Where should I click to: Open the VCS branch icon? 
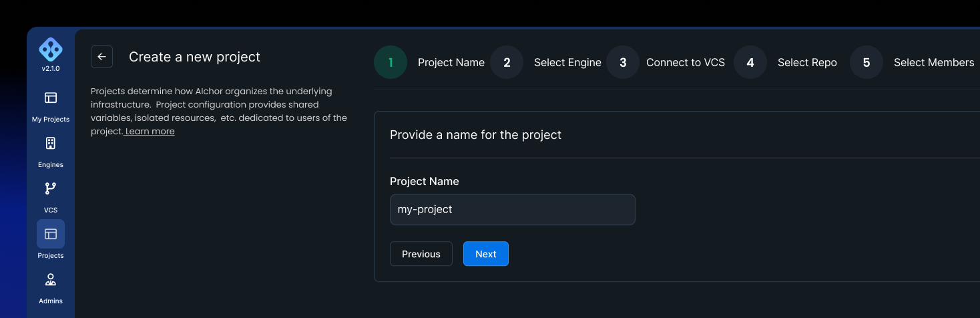51,188
